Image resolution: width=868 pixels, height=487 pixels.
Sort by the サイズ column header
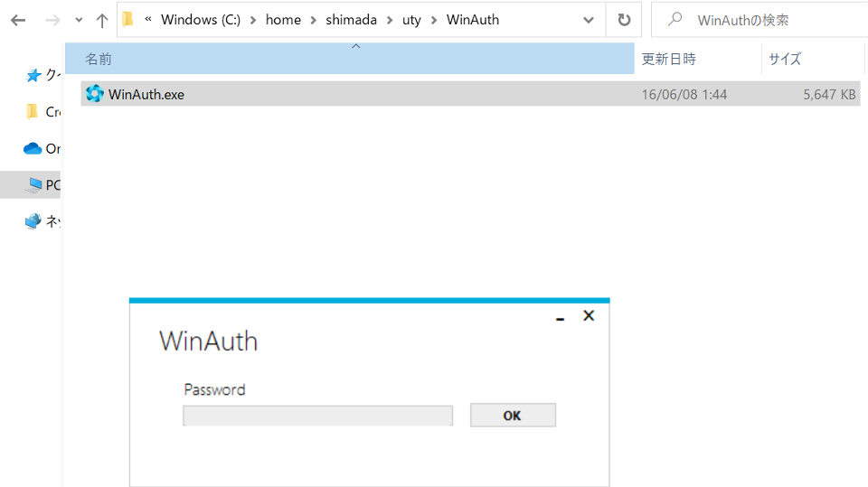813,59
